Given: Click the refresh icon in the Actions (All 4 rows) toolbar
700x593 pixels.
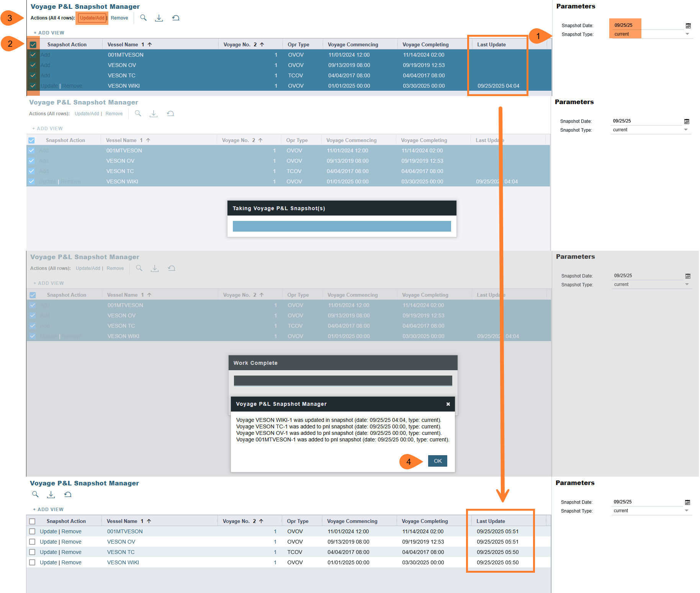Looking at the screenshot, I should 176,18.
